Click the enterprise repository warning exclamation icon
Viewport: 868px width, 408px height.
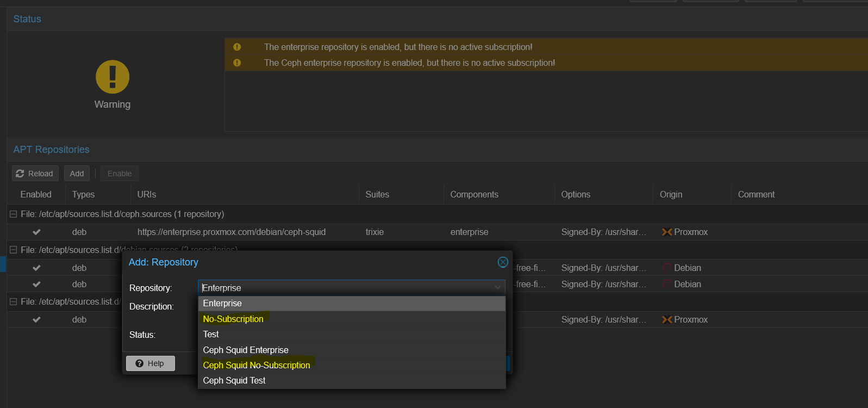(x=237, y=47)
